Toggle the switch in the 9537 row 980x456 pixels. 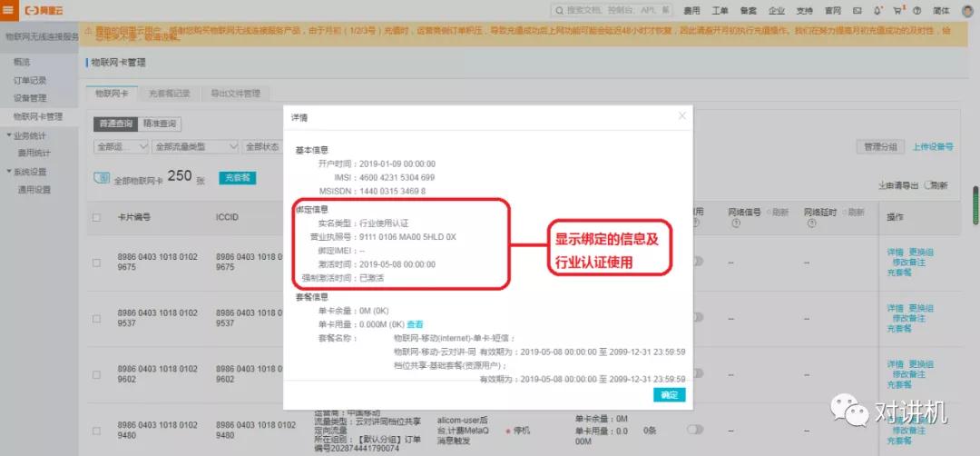click(696, 317)
